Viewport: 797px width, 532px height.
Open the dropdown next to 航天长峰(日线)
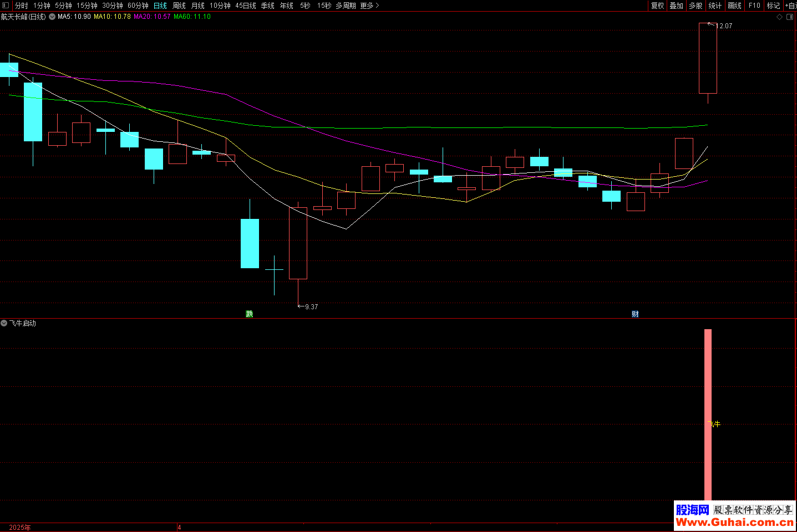pos(52,17)
